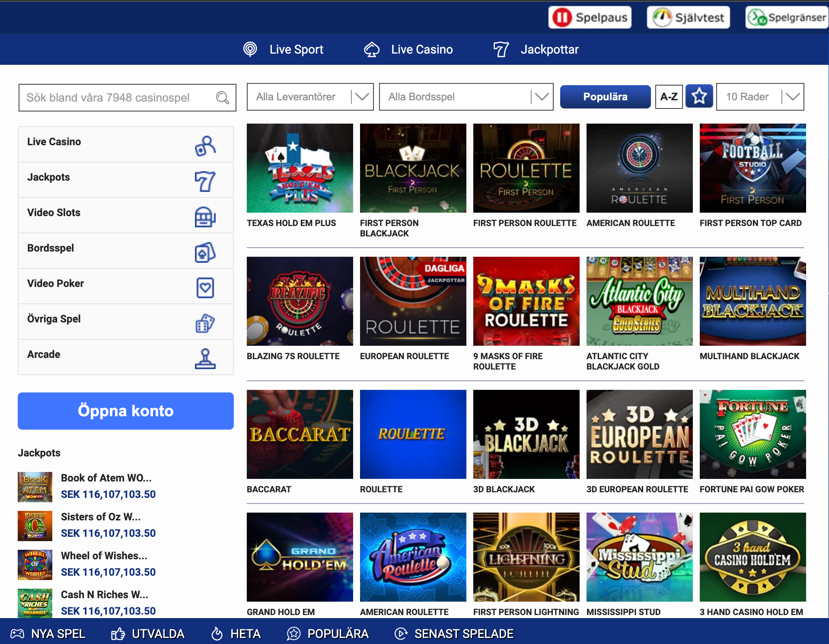Click the Jackpots seven icon in sidebar

[205, 181]
